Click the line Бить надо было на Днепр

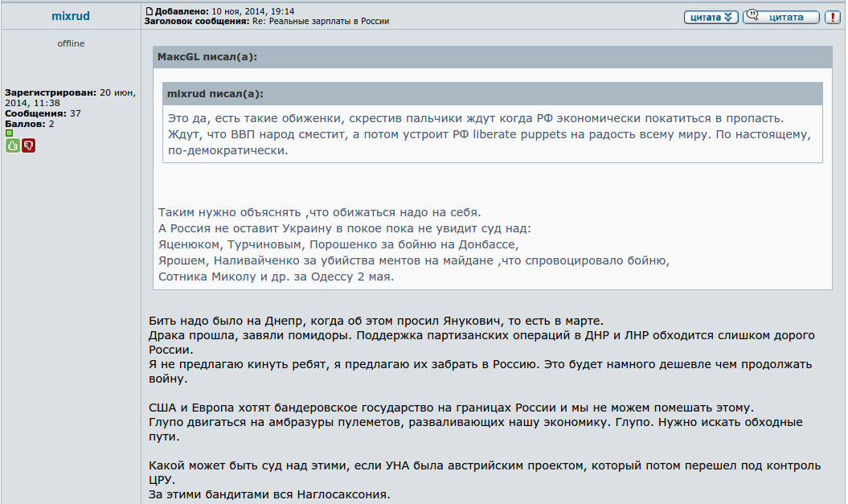pos(376,322)
